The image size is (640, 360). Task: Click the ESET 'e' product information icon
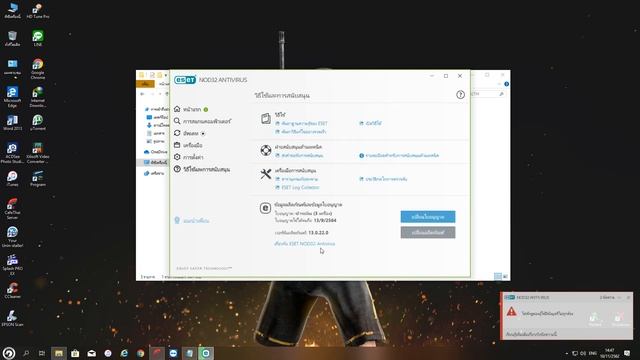coord(265,208)
